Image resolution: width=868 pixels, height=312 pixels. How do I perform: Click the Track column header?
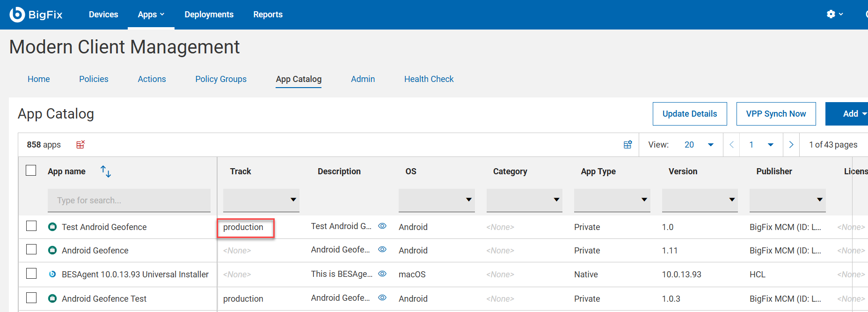(x=241, y=171)
